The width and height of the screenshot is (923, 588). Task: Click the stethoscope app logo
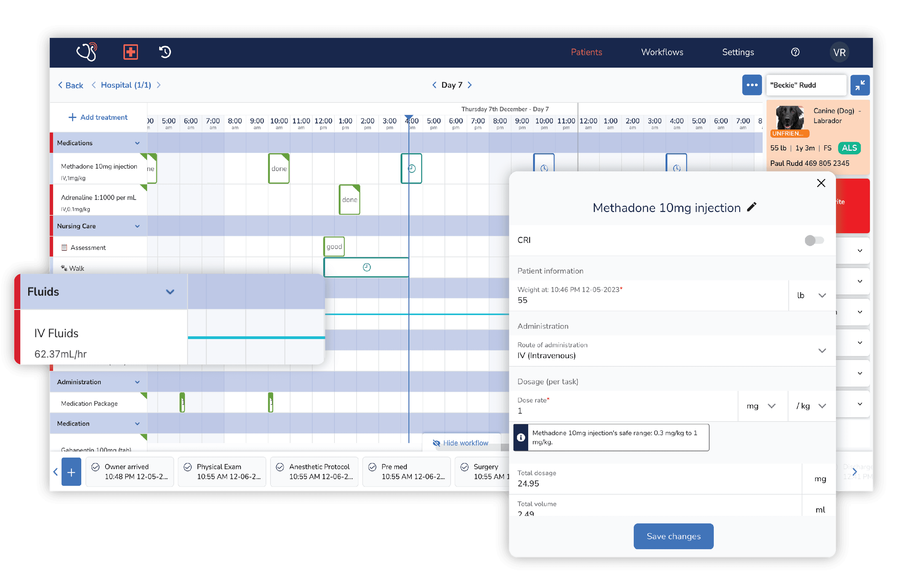tap(87, 52)
